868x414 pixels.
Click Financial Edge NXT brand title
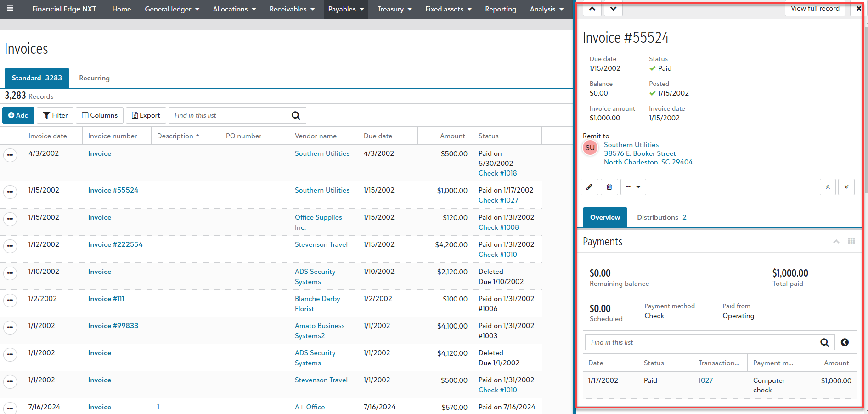64,9
